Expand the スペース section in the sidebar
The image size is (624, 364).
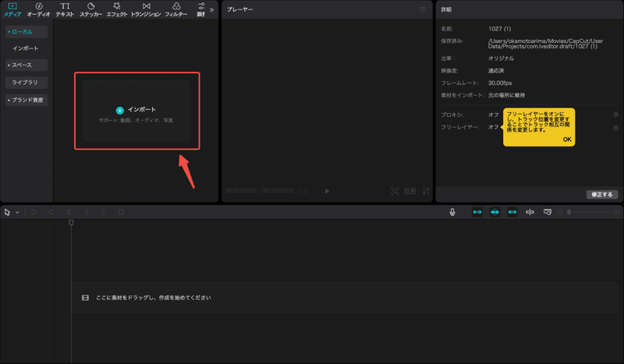tap(27, 65)
